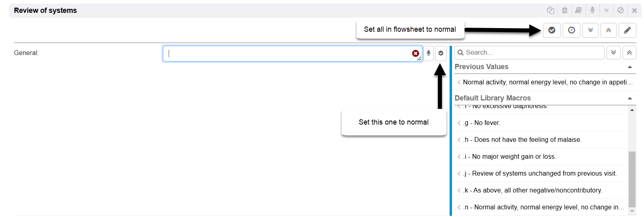This screenshot has width=644, height=217.
Task: Collapse all macros with double-up chevron by search
Action: (629, 53)
